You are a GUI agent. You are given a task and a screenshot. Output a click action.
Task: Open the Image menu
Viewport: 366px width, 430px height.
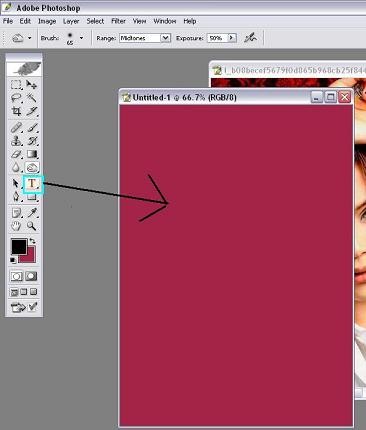tap(47, 21)
